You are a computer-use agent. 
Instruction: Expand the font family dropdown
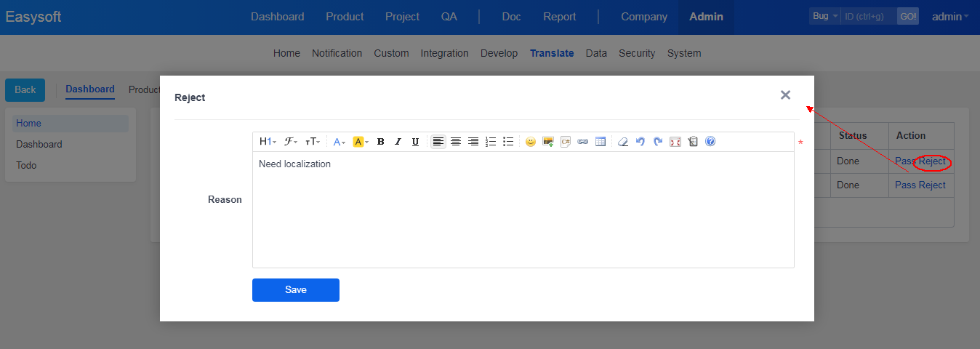290,142
